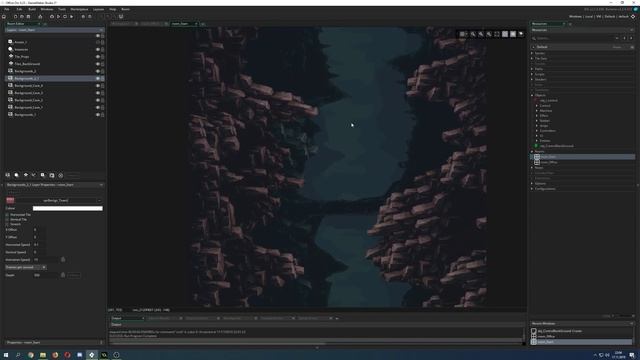Create a new tile layer icon
The image size is (640, 360).
pos(26,175)
